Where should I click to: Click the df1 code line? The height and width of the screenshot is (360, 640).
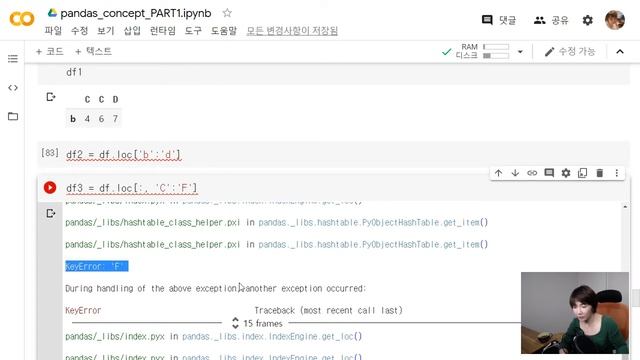coord(74,72)
